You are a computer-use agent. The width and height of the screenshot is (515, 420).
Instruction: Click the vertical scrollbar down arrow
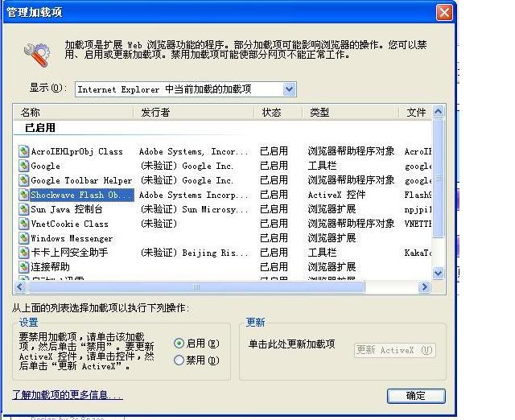click(x=438, y=273)
